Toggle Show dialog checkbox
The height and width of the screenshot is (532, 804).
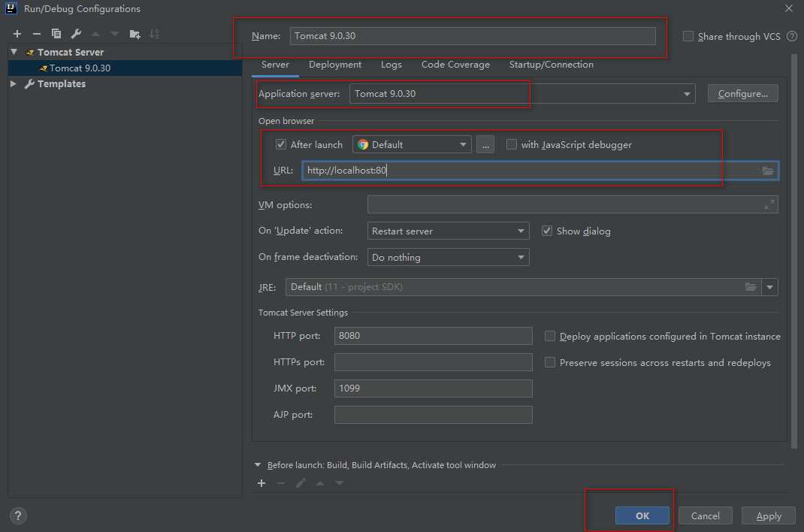click(x=546, y=231)
